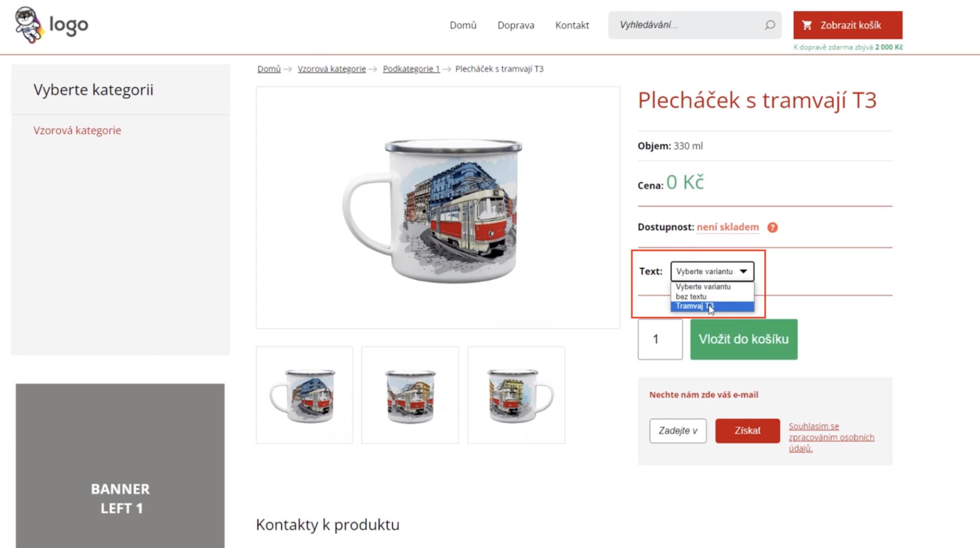Image resolution: width=980 pixels, height=548 pixels.
Task: Add product with 'Vložit do košíku'
Action: 744,339
